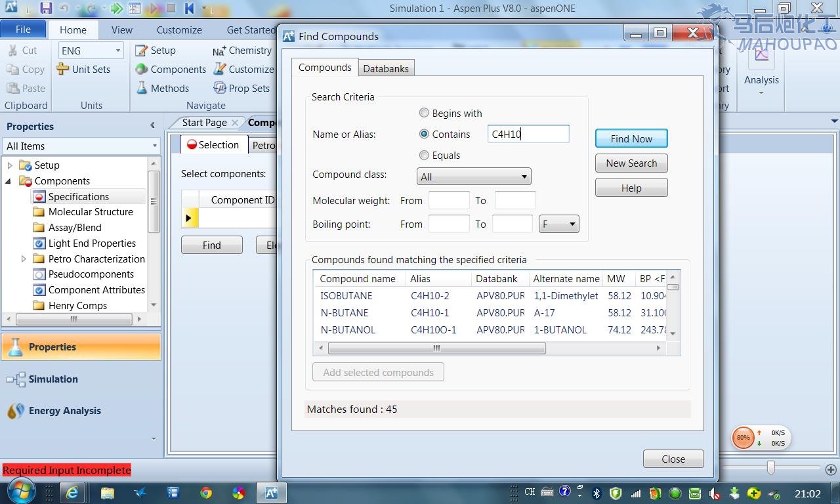Click the Redo arrow icon
This screenshot has width=840, height=504.
click(x=92, y=9)
